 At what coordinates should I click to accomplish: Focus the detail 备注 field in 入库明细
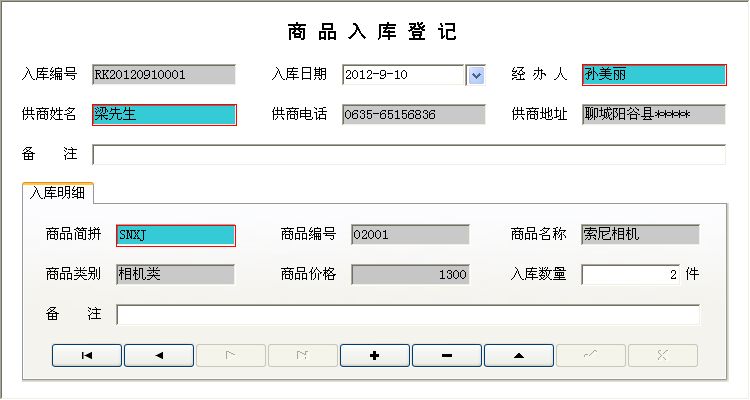point(408,315)
